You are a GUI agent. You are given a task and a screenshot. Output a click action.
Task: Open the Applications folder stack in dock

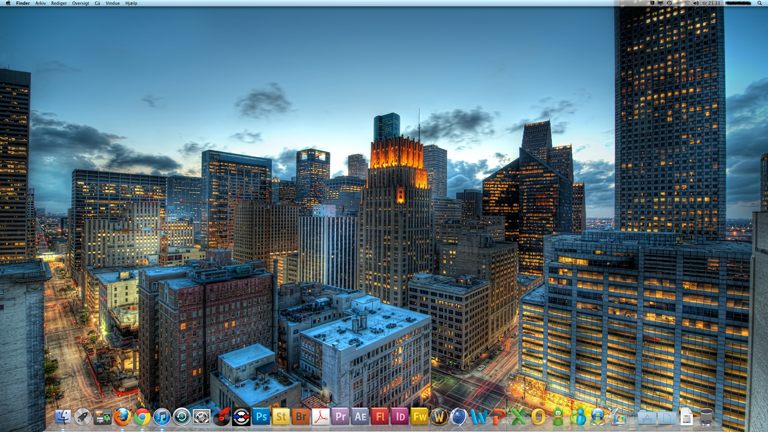[647, 417]
